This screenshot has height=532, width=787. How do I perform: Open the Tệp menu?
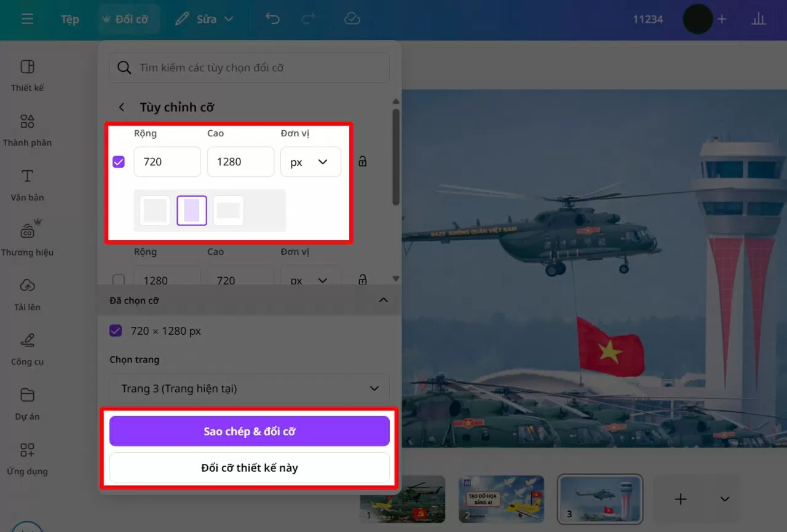(x=69, y=19)
